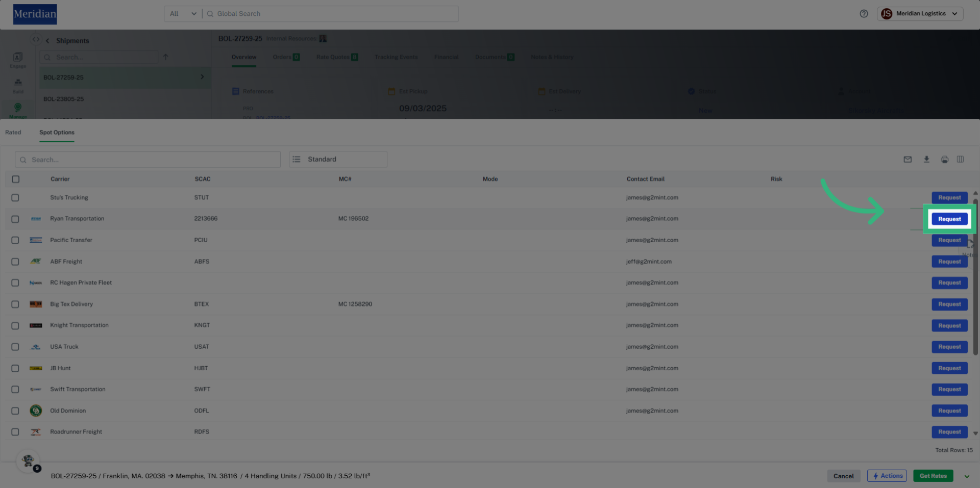This screenshot has width=980, height=488.
Task: Check the Big Tex Delivery checkbox
Action: [x=15, y=304]
